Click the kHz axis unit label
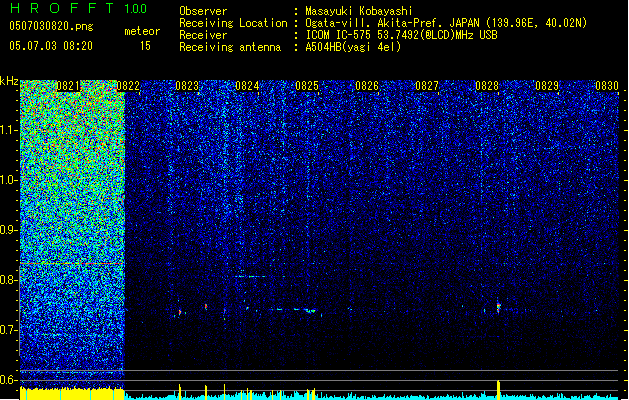Image resolution: width=629 pixels, height=400 pixels. (9, 81)
